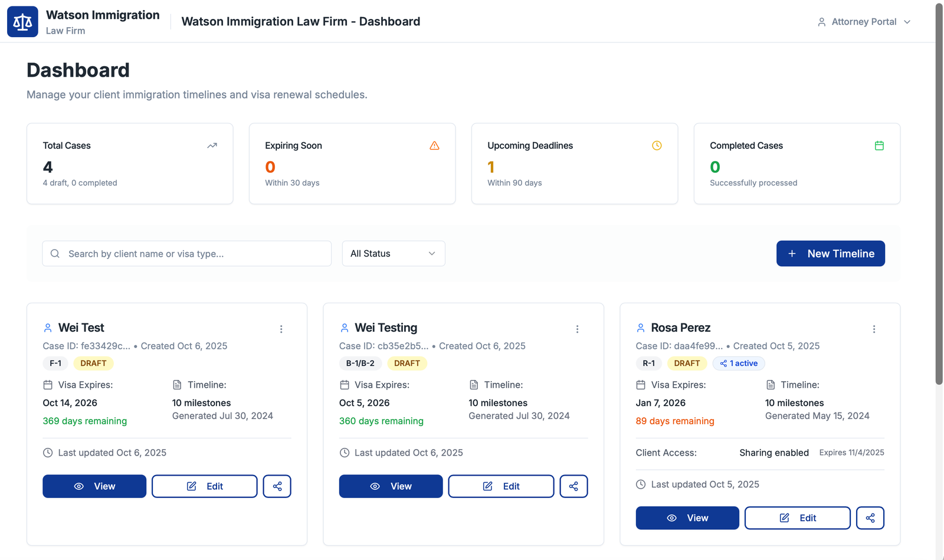Click the '1 active' badge on Rosa Perez

point(739,363)
